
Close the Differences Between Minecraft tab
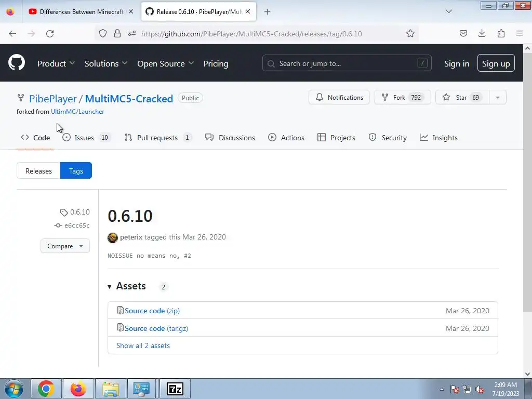pos(131,11)
